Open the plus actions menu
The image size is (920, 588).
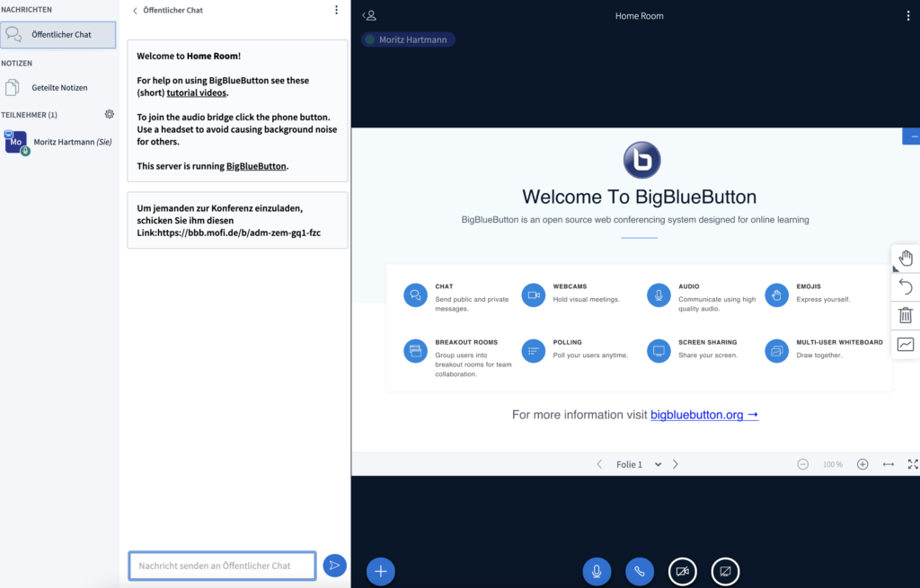(x=381, y=572)
